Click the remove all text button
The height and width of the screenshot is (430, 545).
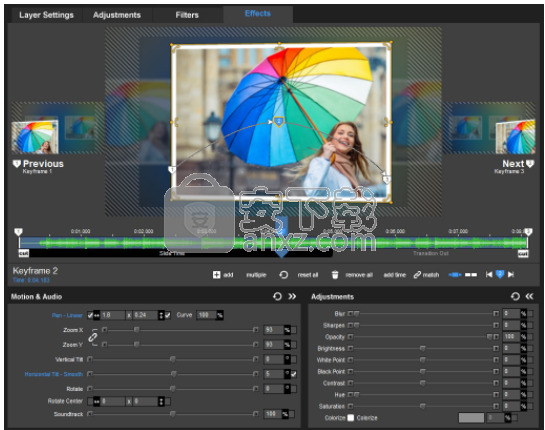(359, 275)
